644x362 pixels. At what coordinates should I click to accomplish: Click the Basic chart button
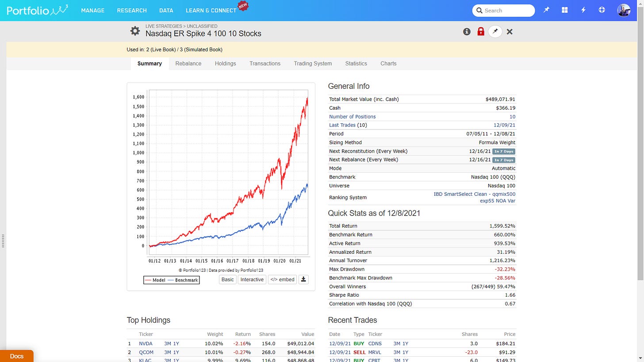[228, 279]
